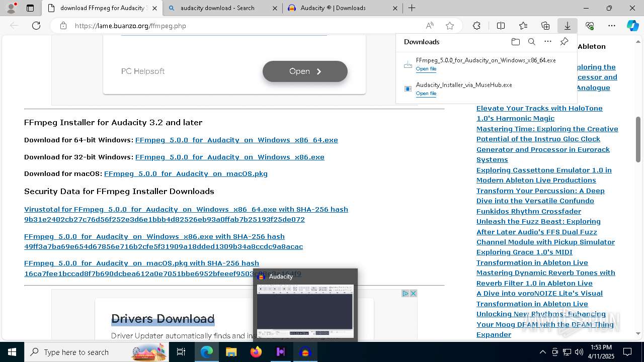Open Elevate Your Tracks with HaloTone article
This screenshot has height=362, width=644.
point(539,113)
